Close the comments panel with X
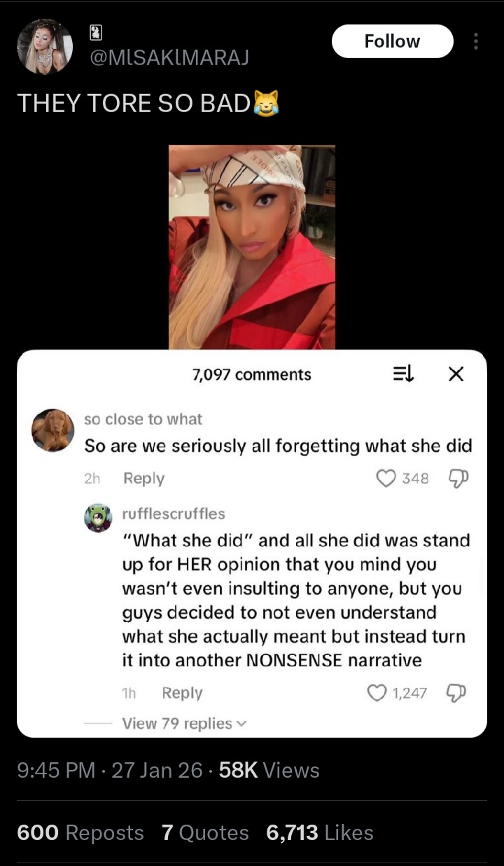 (x=456, y=375)
